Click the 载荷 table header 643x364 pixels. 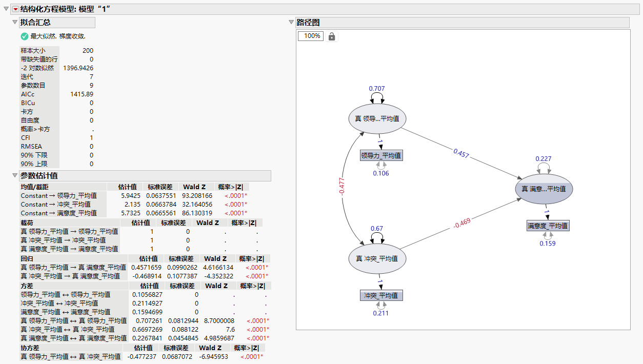(27, 223)
